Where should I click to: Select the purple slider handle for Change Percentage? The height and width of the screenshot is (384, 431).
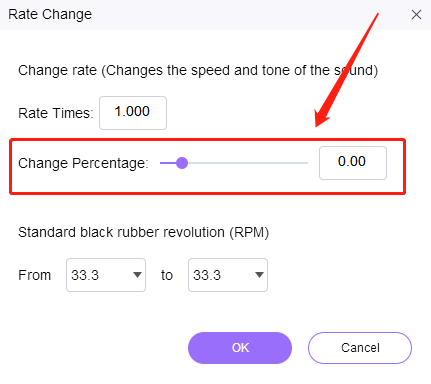(182, 163)
